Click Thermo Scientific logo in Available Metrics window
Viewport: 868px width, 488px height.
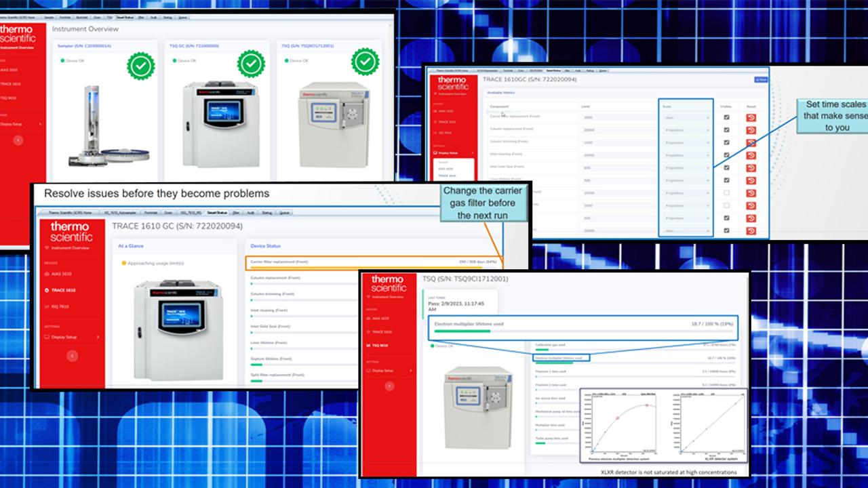[452, 83]
